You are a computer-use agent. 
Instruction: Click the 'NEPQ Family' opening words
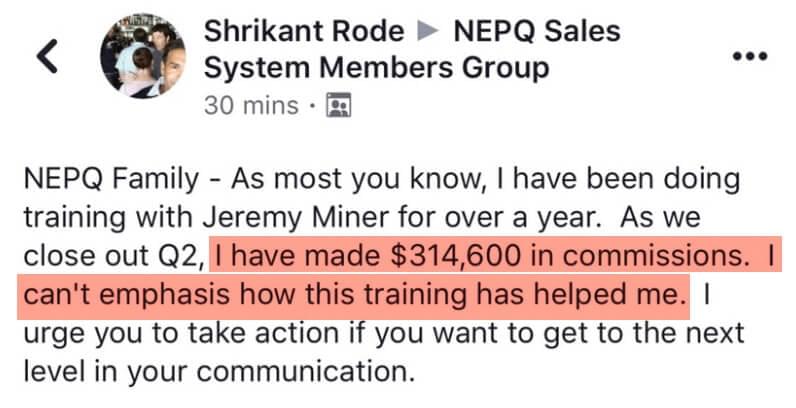(x=112, y=180)
